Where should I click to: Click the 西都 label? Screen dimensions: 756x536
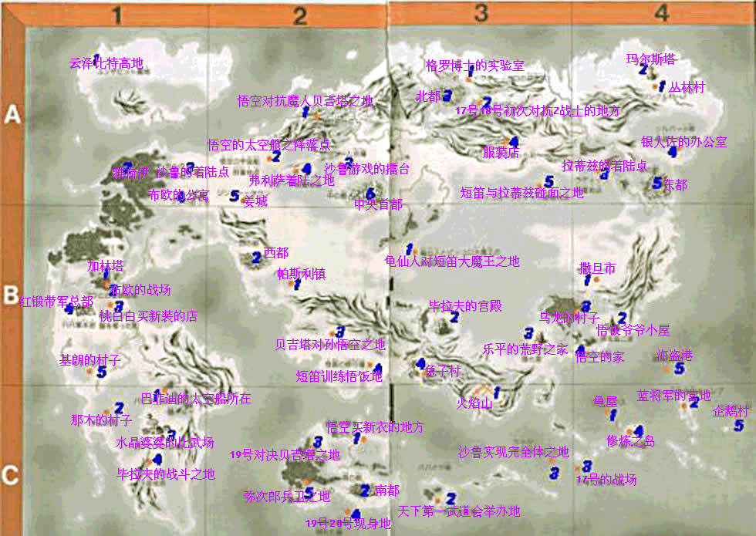coord(276,253)
